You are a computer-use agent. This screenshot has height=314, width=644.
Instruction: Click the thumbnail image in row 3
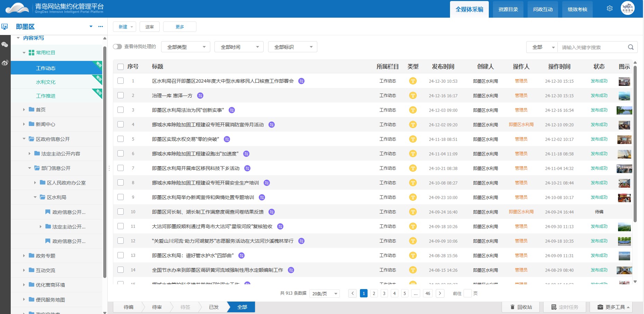point(624,110)
